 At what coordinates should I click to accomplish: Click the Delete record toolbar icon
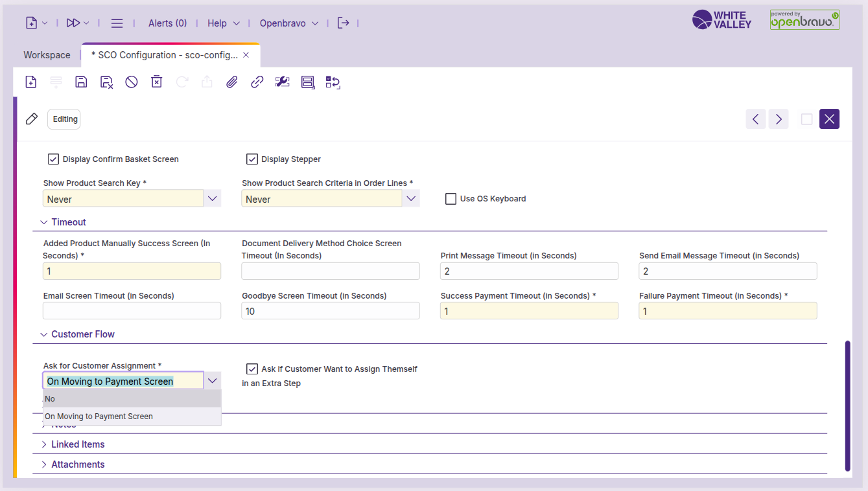[156, 82]
